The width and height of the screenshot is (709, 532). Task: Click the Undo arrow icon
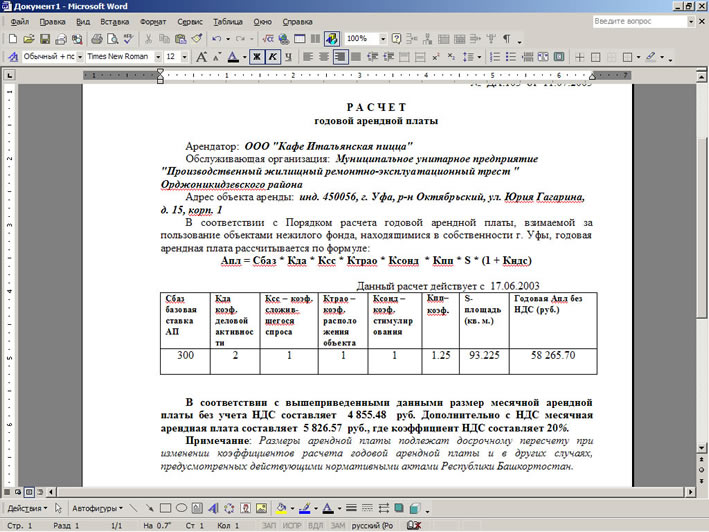click(217, 39)
